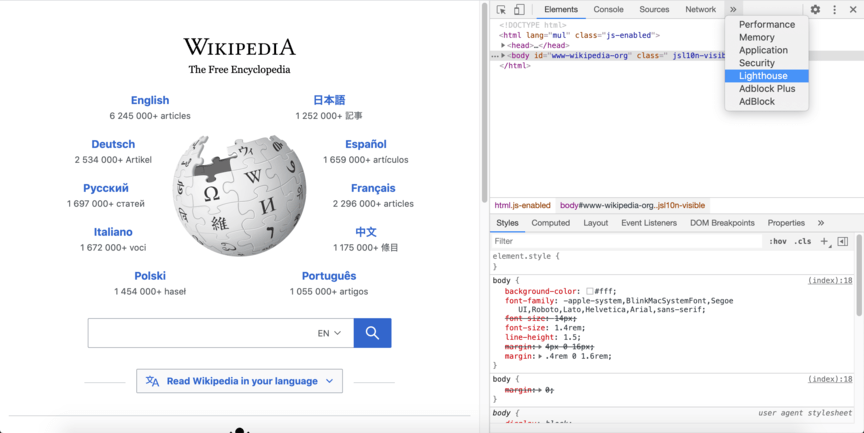Screen dimensions: 864x433
Task: Open the EN language dropdown in search
Action: [x=329, y=333]
